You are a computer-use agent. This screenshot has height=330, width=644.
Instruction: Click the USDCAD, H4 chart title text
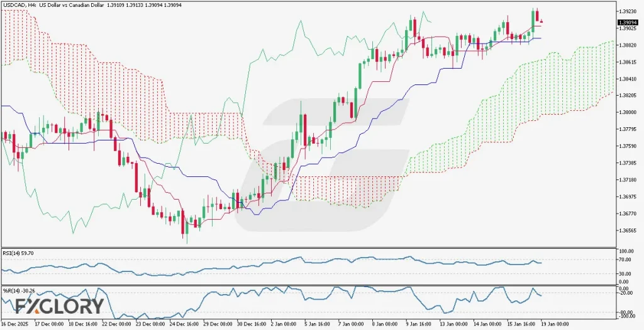[92, 5]
